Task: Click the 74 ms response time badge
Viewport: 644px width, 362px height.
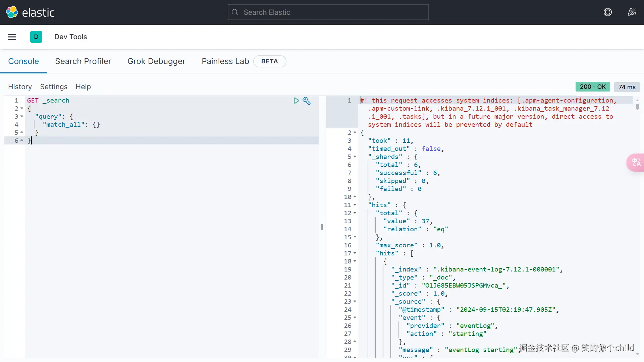Action: (627, 87)
